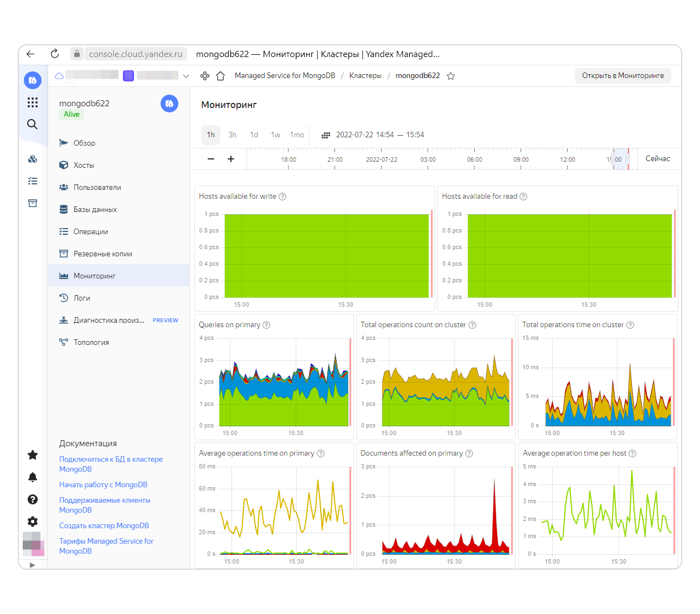Open the Топология section
This screenshot has height=614, width=700.
click(x=119, y=342)
